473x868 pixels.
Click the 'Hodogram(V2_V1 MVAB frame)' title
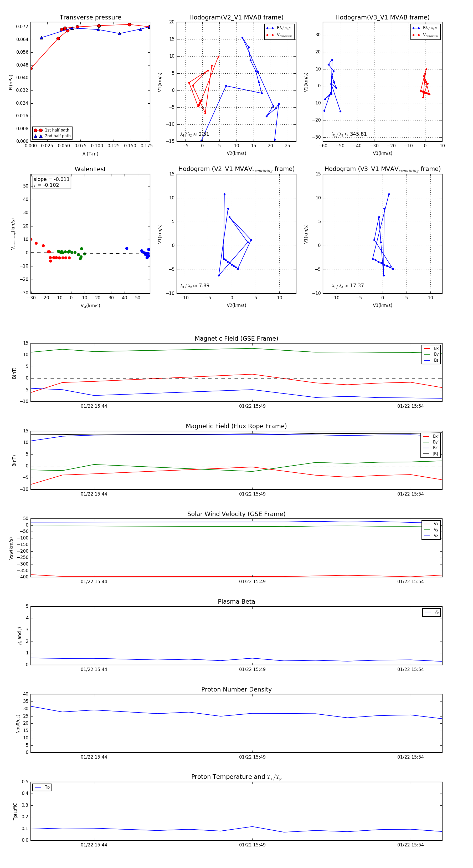point(236,18)
